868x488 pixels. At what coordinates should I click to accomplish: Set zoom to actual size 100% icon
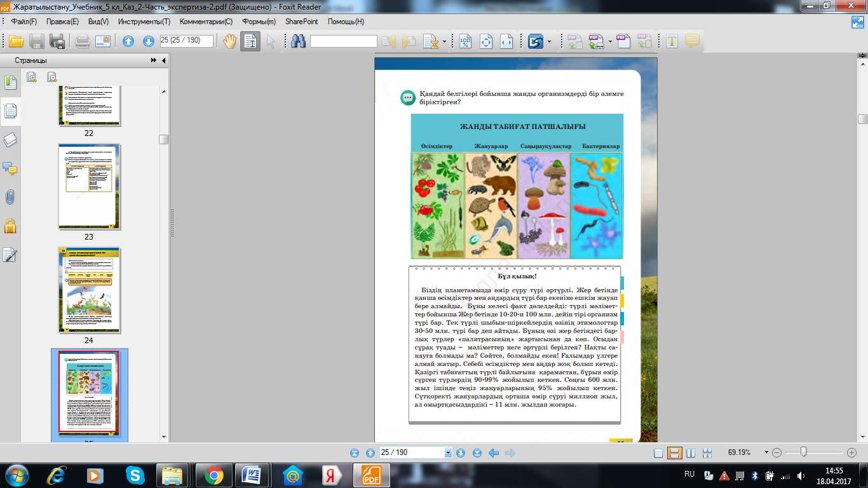[466, 42]
